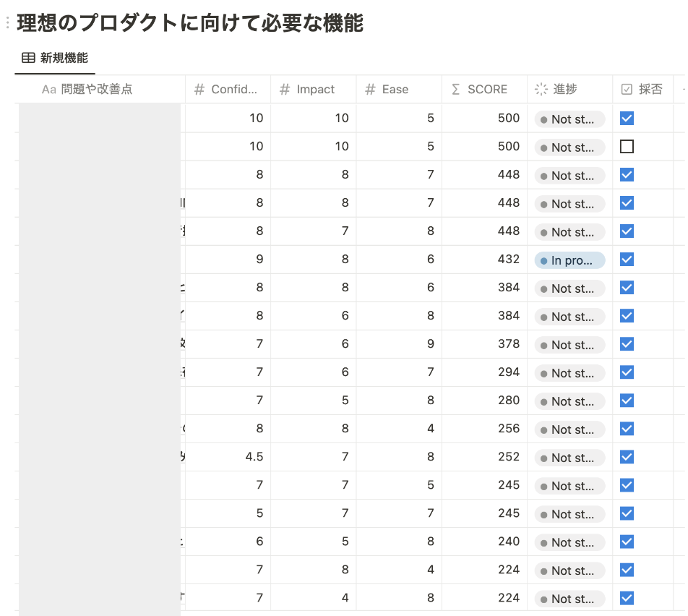The width and height of the screenshot is (688, 616).
Task: Uncheck 採否 checkbox in the SCORE 256 row
Action: click(x=627, y=428)
